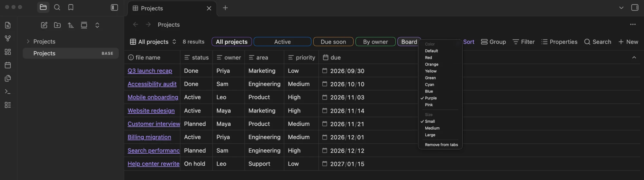Choose Red color in menu
The height and width of the screenshot is (180, 644).
(440, 58)
